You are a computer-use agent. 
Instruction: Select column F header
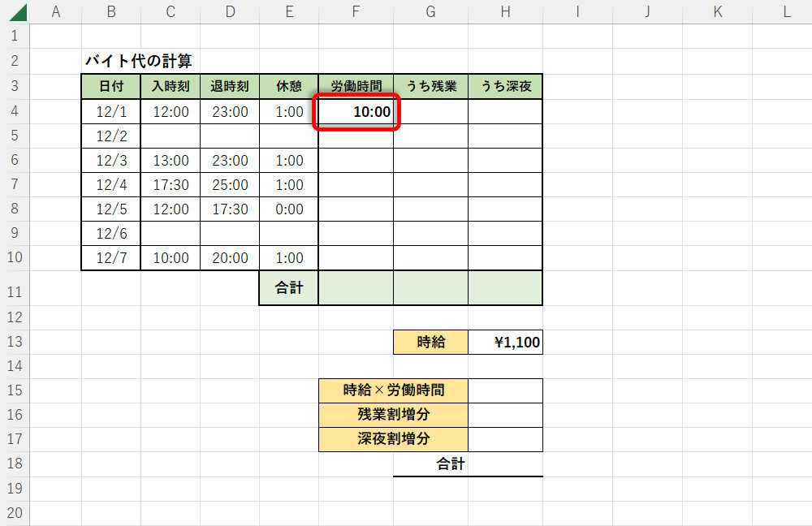[x=356, y=11]
